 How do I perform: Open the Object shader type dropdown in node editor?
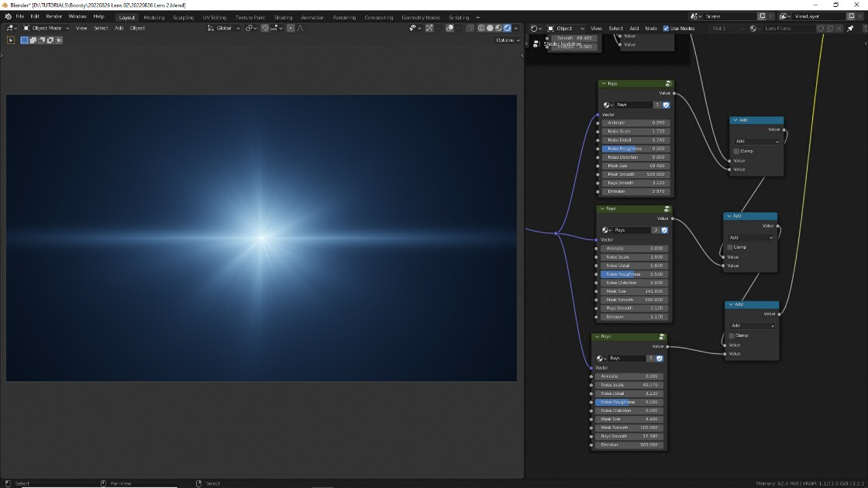(566, 28)
